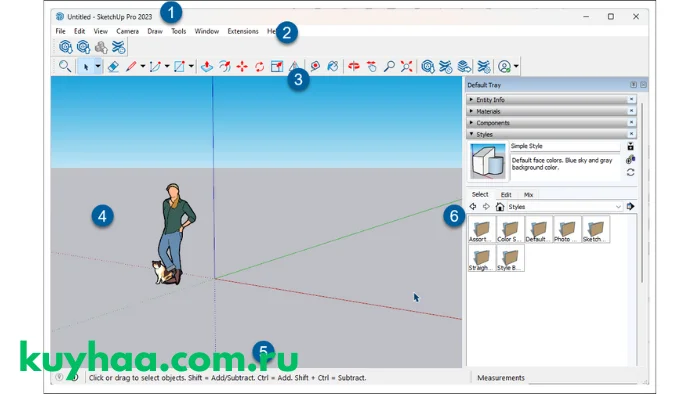The width and height of the screenshot is (700, 394).
Task: Switch to Mix tab in Styles
Action: [x=529, y=195]
